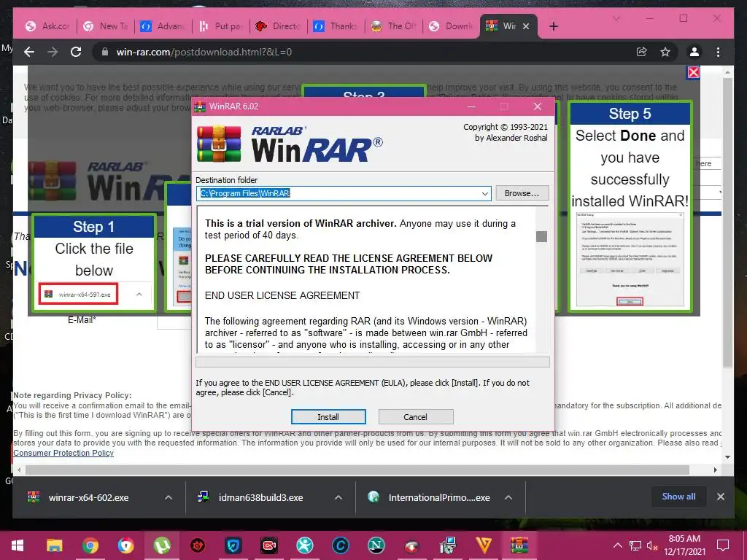Open the Windows Start menu

point(18,545)
